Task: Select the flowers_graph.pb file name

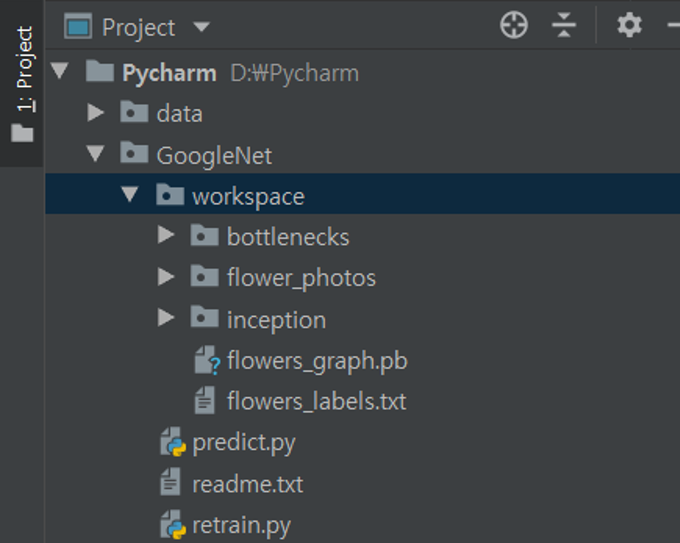Action: tap(317, 361)
